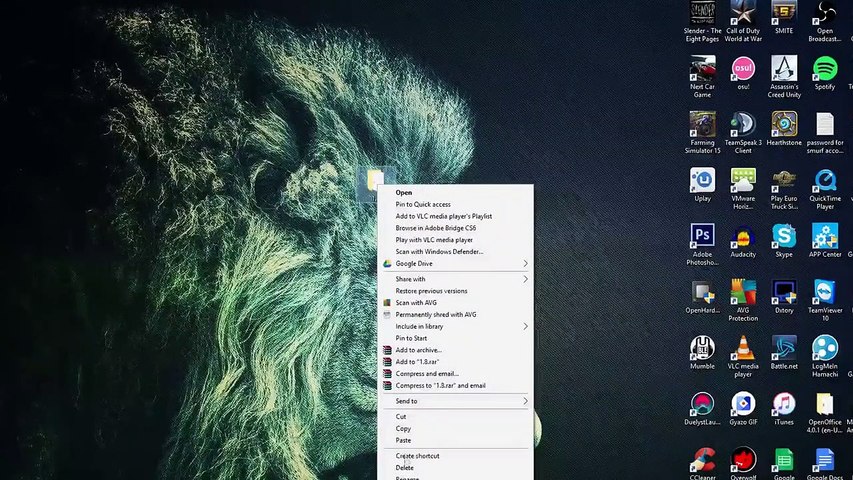This screenshot has width=853, height=480.
Task: Open the Audacity desktop icon
Action: point(743,241)
